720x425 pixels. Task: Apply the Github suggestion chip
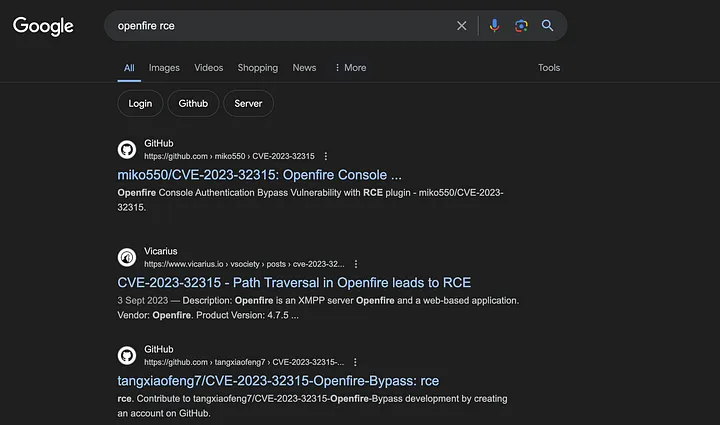(x=193, y=103)
